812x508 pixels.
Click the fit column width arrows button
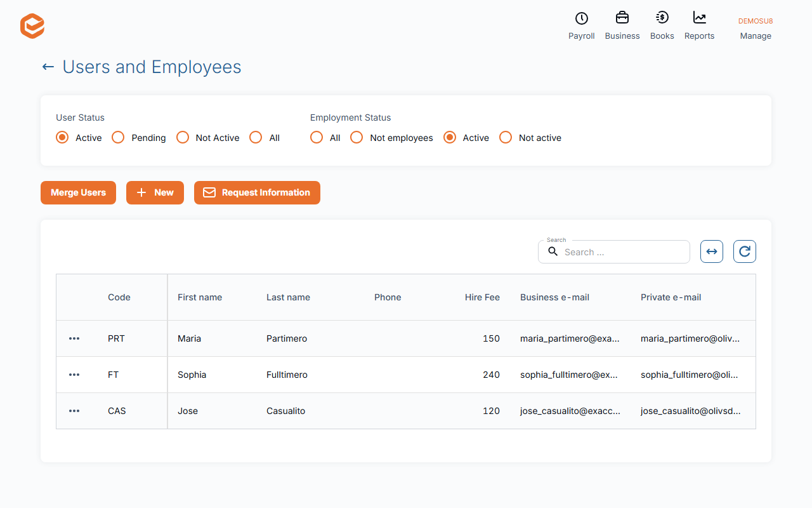712,251
